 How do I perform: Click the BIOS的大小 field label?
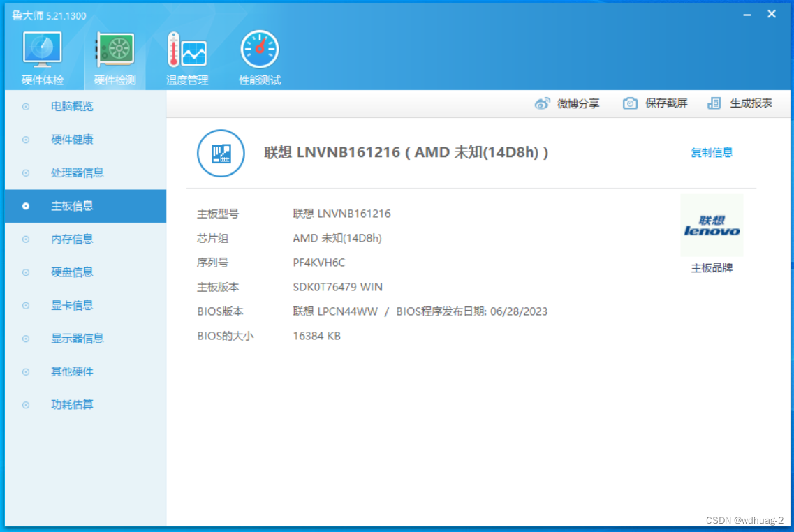[x=226, y=336]
